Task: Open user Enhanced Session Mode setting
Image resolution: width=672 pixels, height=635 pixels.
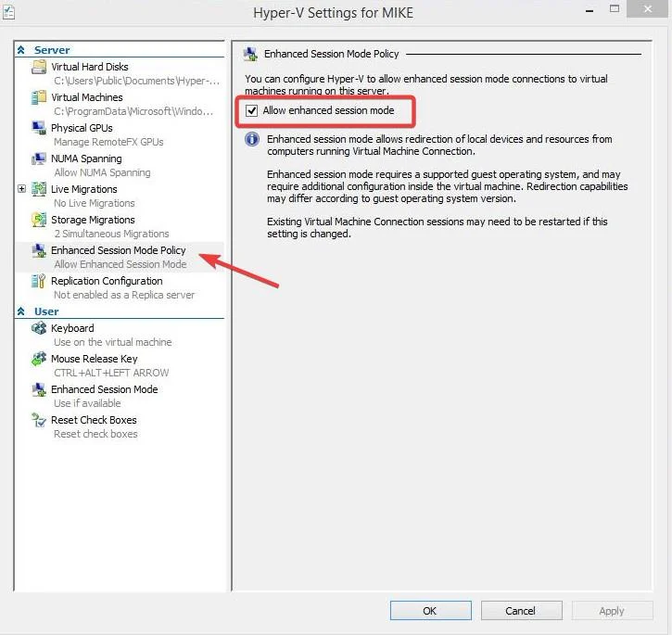Action: click(104, 389)
